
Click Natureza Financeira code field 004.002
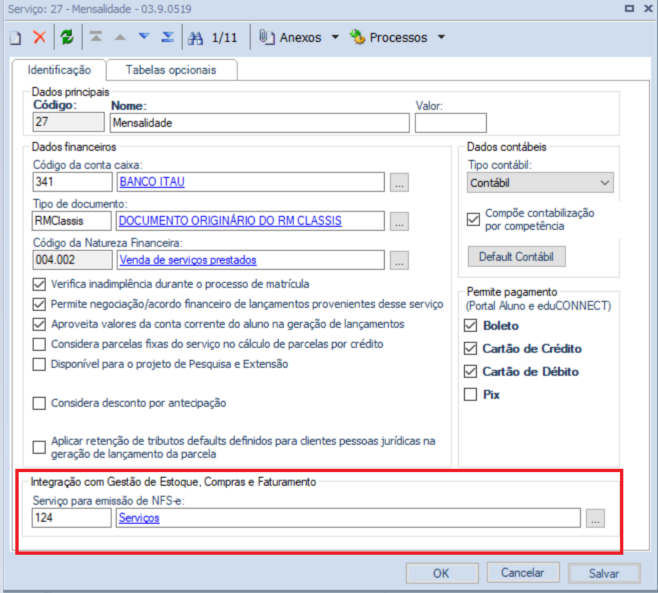(x=72, y=260)
